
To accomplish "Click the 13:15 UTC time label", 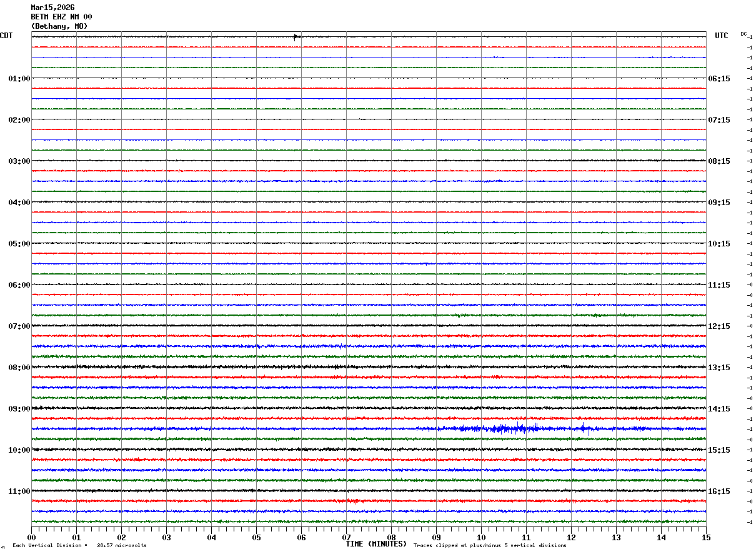I will [x=719, y=367].
